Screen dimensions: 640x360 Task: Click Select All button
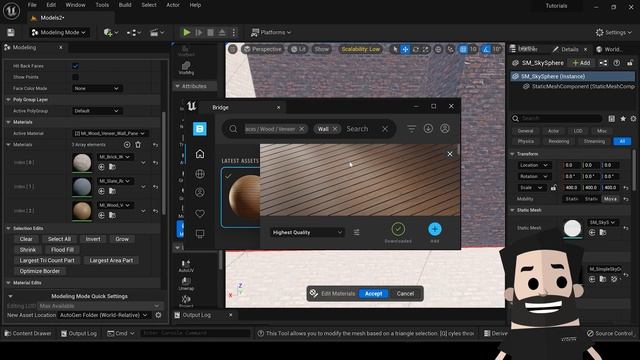tap(59, 239)
